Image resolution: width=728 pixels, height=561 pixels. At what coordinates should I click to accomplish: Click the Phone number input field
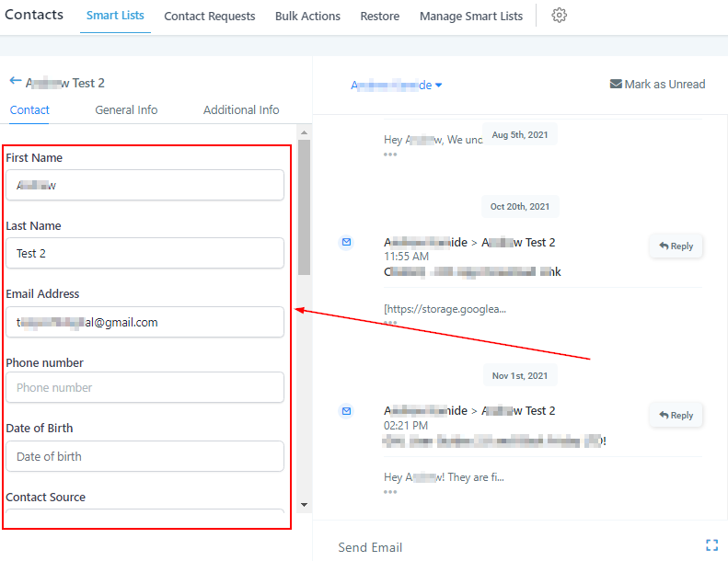tap(144, 388)
